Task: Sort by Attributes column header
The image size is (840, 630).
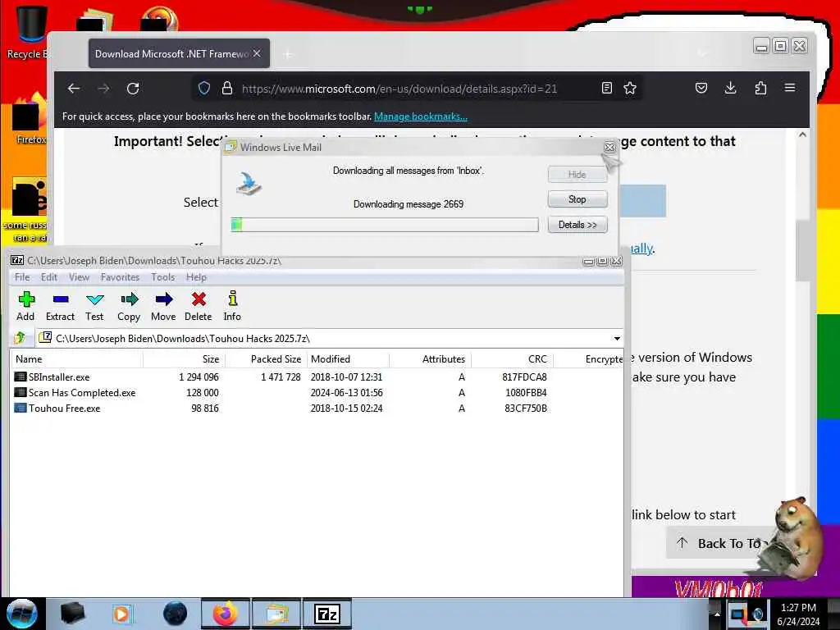Action: coord(430,359)
